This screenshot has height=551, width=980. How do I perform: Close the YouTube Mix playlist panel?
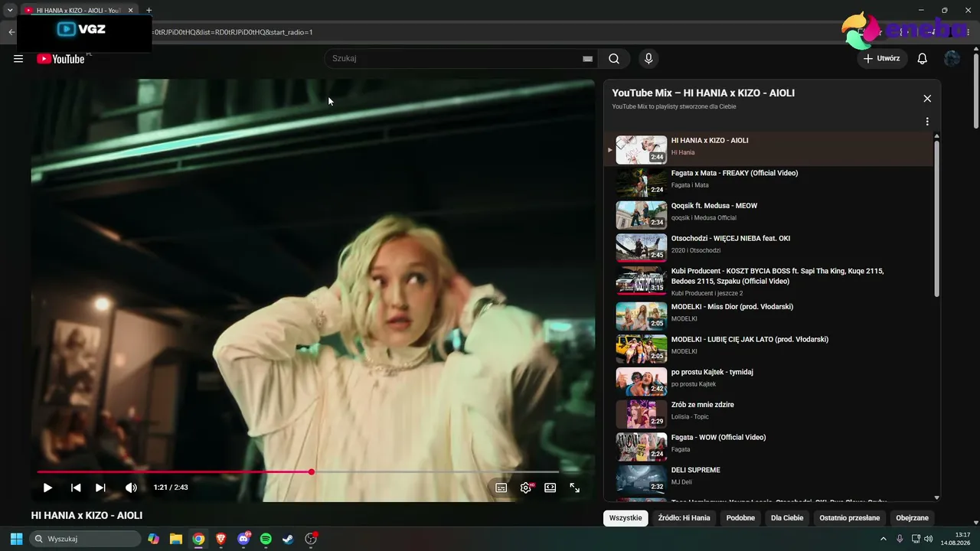[927, 99]
